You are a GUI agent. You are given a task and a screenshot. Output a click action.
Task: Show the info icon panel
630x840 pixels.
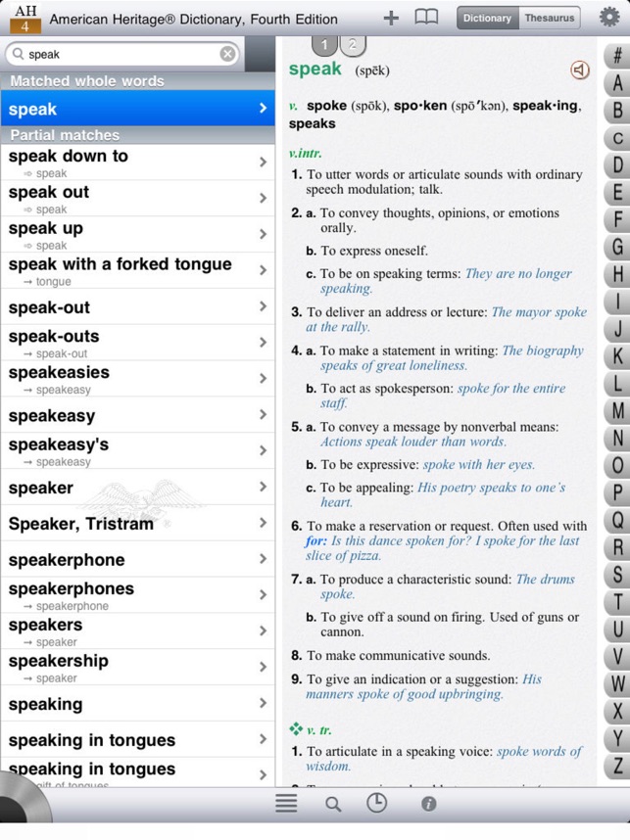pos(428,804)
